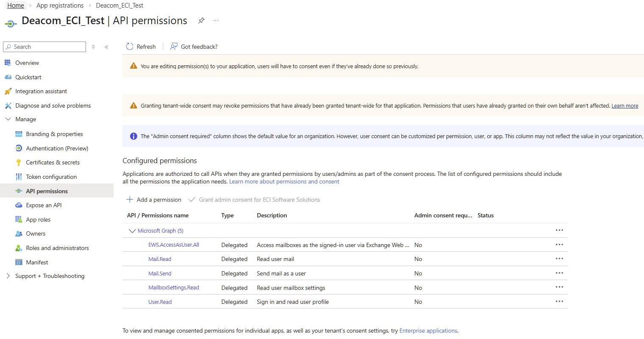
Task: Click the Got feedback icon
Action: coord(174,47)
